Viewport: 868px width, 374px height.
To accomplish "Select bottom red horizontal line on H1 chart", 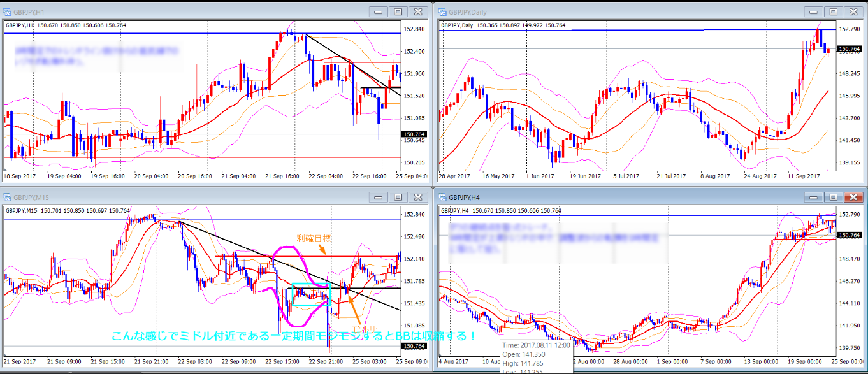I will [191, 157].
